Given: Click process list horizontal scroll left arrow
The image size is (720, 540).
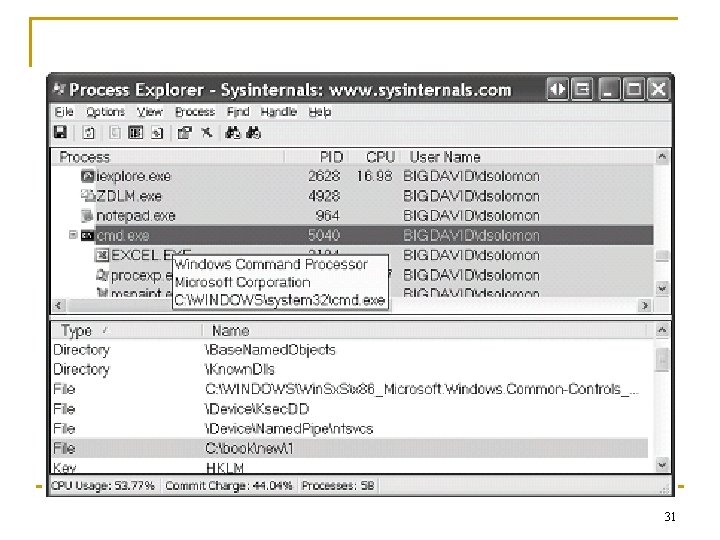Looking at the screenshot, I should [58, 305].
